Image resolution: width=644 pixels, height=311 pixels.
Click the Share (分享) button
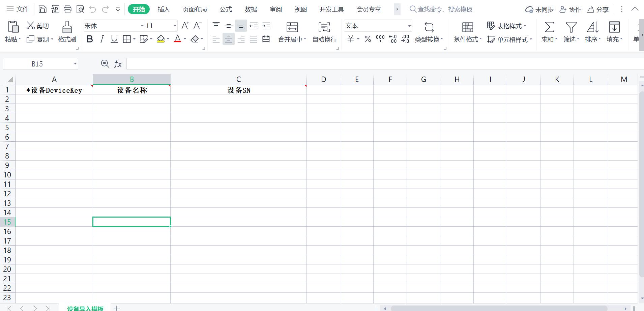tap(598, 9)
